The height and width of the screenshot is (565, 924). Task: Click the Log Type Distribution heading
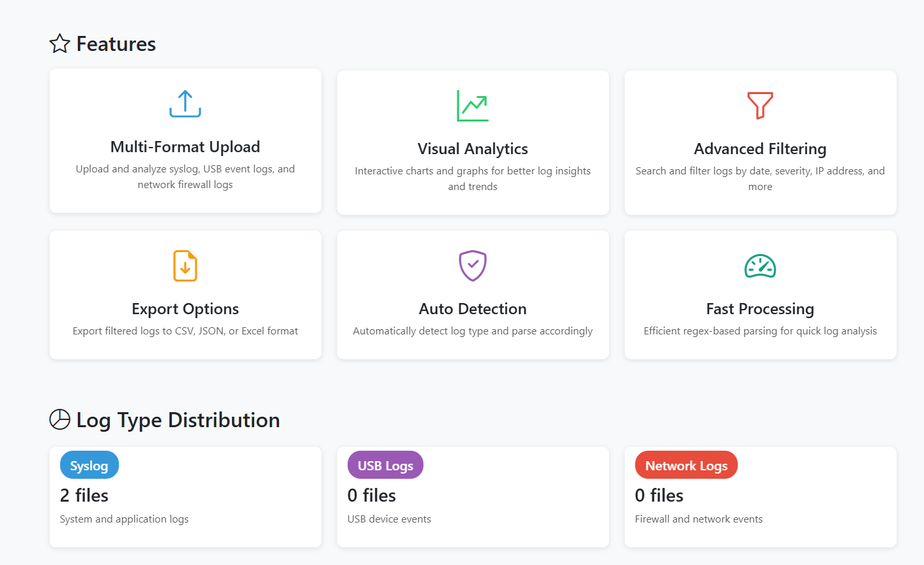[x=178, y=420]
